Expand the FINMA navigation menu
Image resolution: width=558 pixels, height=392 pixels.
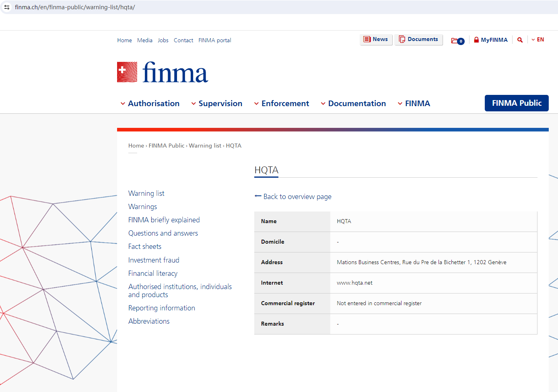coord(414,103)
